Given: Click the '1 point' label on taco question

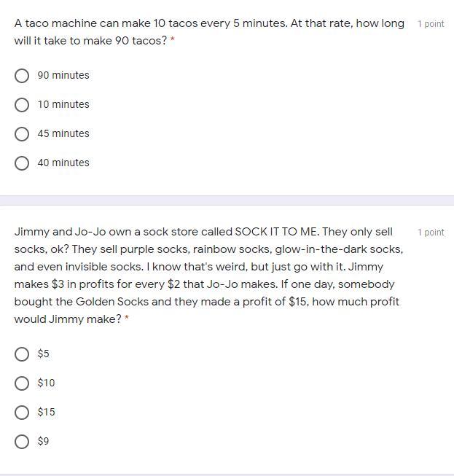Looking at the screenshot, I should coord(431,24).
